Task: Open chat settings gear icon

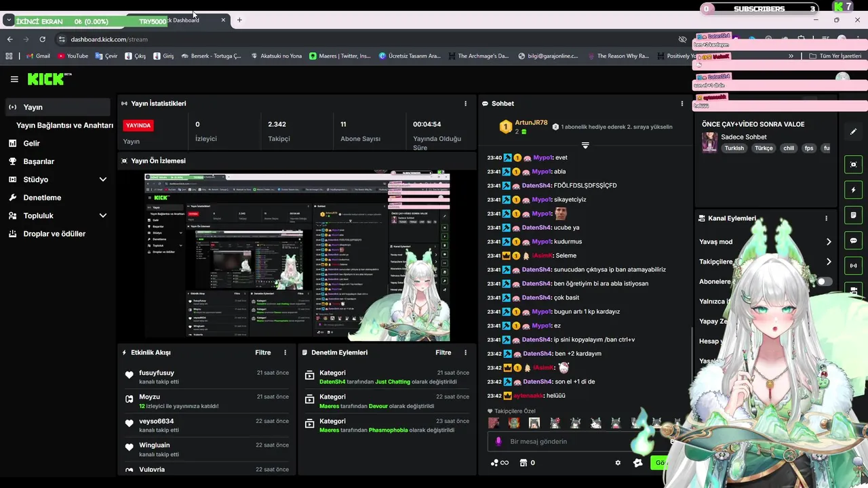Action: [x=618, y=463]
